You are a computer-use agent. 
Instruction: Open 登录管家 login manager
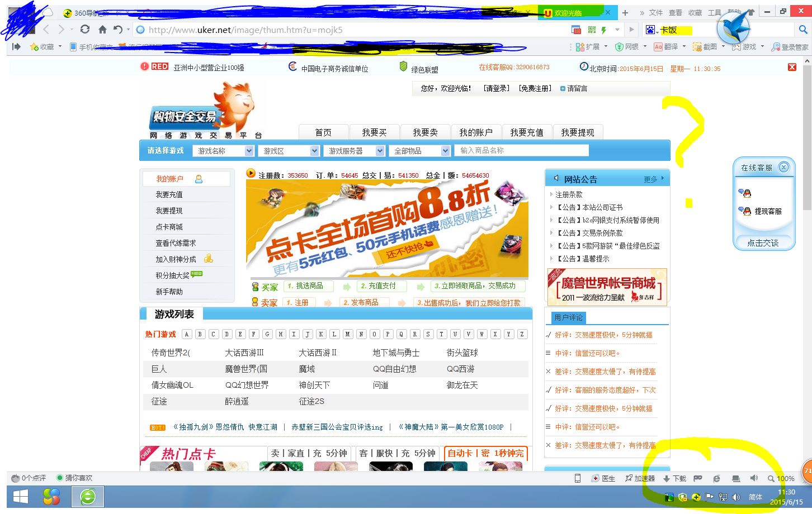pos(790,47)
